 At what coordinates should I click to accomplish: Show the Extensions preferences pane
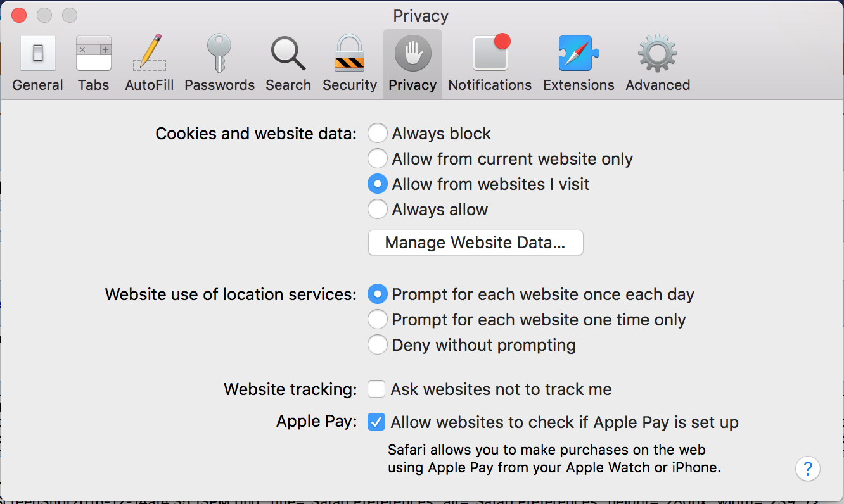(x=579, y=63)
